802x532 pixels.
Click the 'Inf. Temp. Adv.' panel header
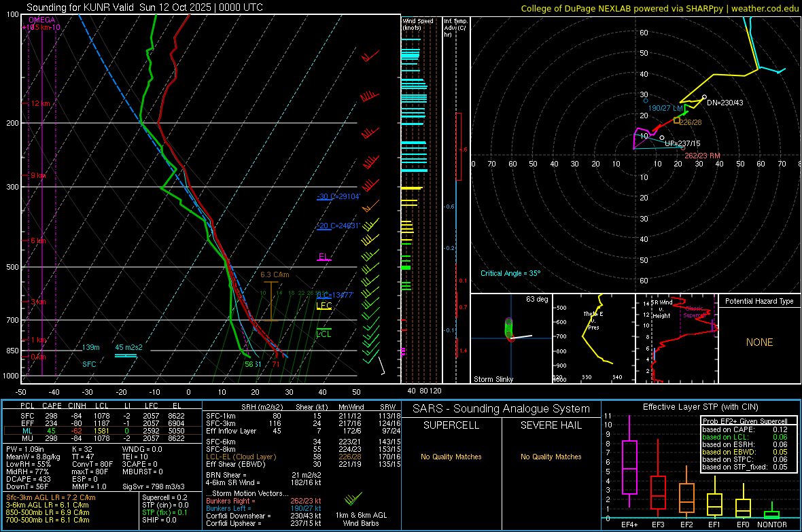pos(455,28)
